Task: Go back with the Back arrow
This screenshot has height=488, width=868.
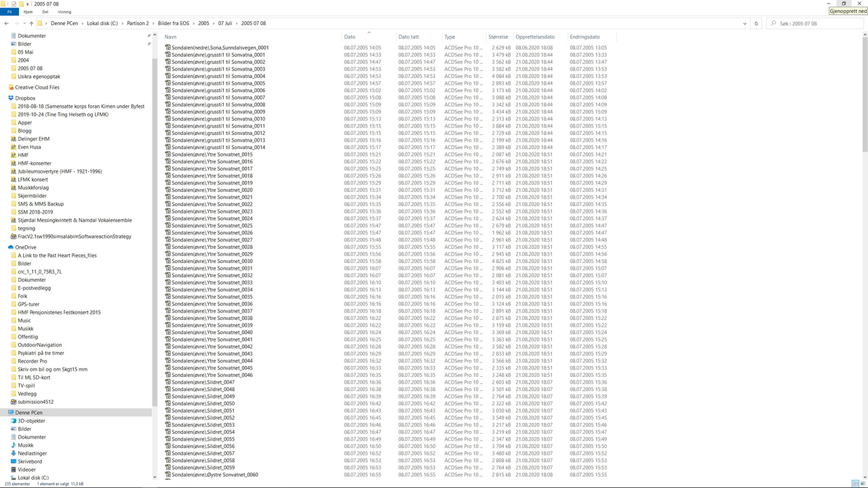Action: pos(6,23)
